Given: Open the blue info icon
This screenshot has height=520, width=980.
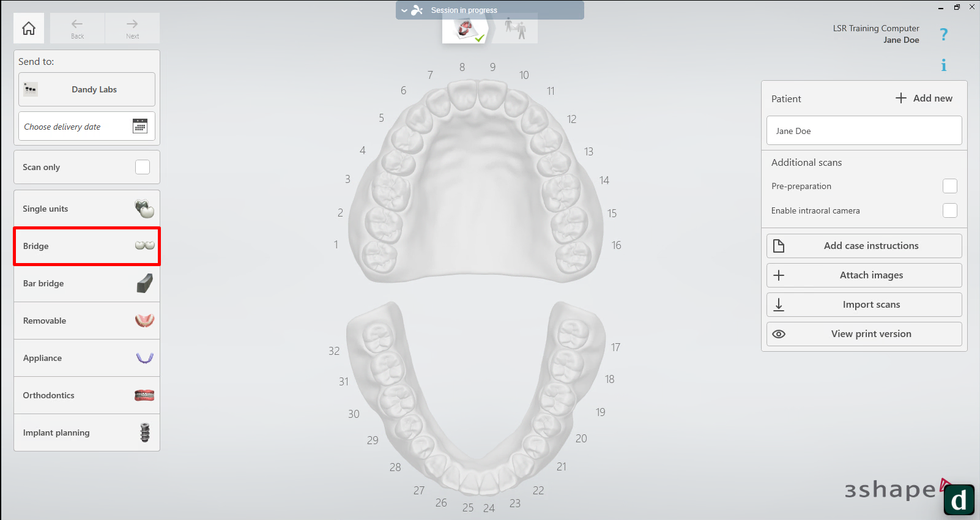Looking at the screenshot, I should [943, 65].
